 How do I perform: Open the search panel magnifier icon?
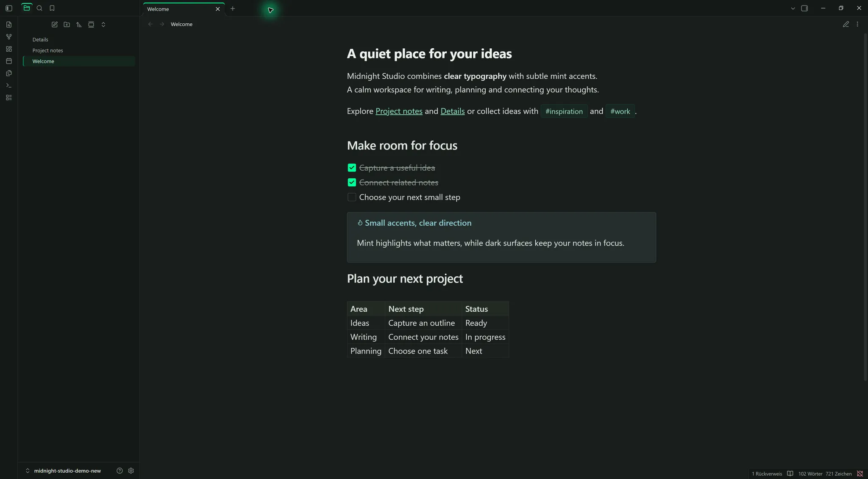pos(39,8)
